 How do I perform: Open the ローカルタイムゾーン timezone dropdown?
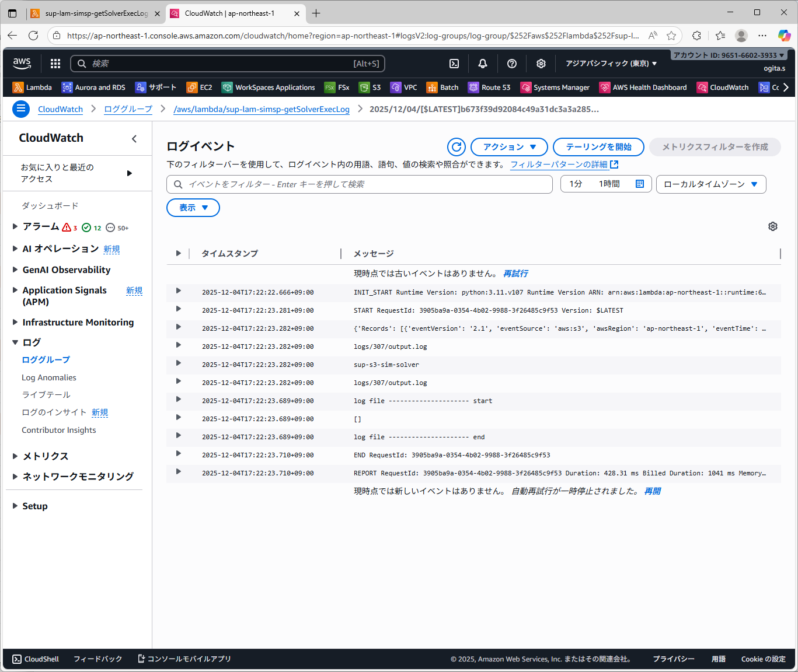point(710,184)
